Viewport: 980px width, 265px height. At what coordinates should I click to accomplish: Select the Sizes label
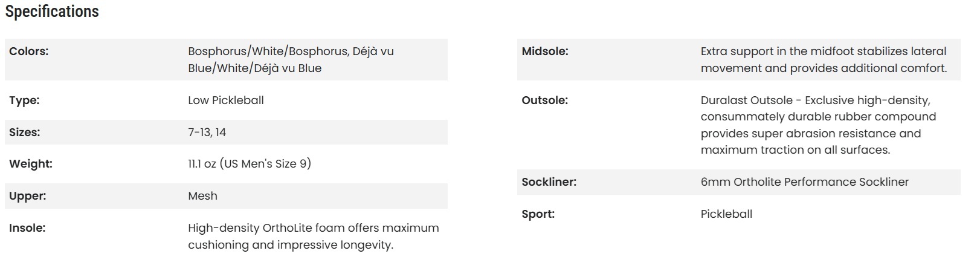pyautogui.click(x=25, y=132)
